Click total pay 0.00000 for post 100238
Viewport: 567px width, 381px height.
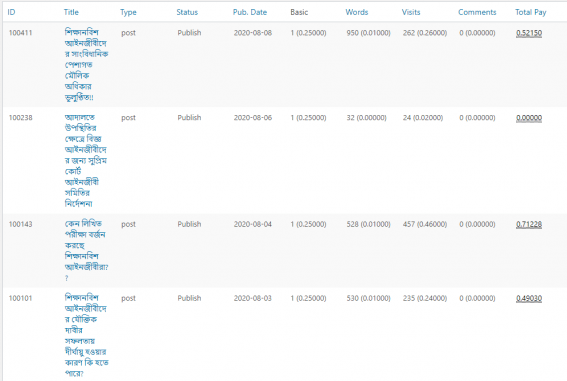coord(529,118)
